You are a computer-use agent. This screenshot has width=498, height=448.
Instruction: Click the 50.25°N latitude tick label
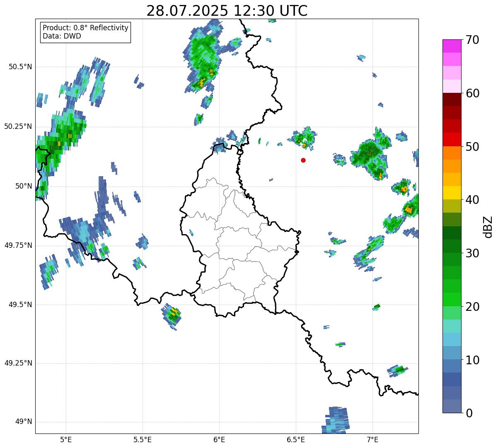[x=18, y=126]
